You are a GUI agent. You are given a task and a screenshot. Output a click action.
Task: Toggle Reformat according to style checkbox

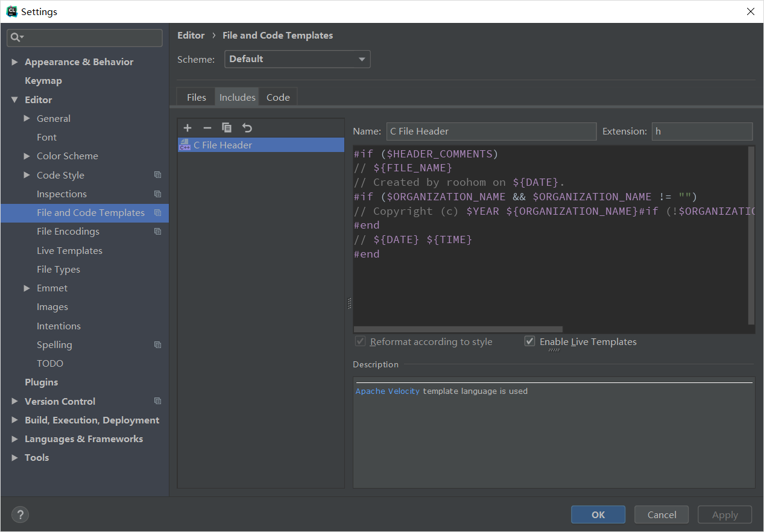[361, 341]
